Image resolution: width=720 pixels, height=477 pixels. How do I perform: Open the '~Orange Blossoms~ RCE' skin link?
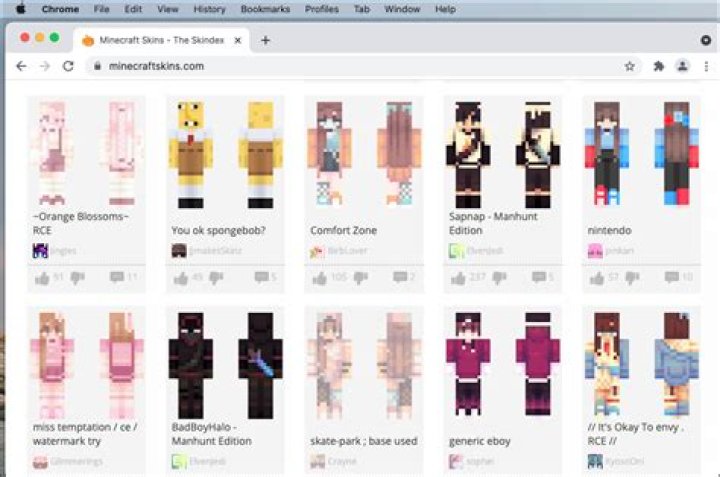(81, 223)
